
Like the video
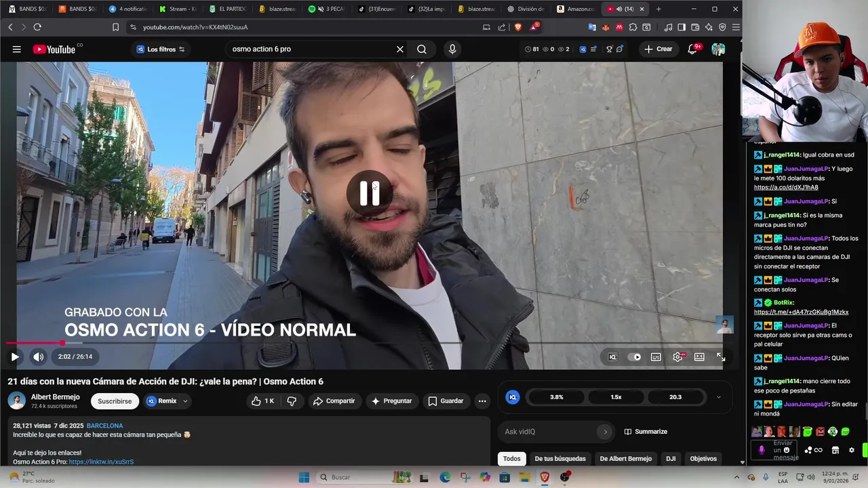(262, 401)
